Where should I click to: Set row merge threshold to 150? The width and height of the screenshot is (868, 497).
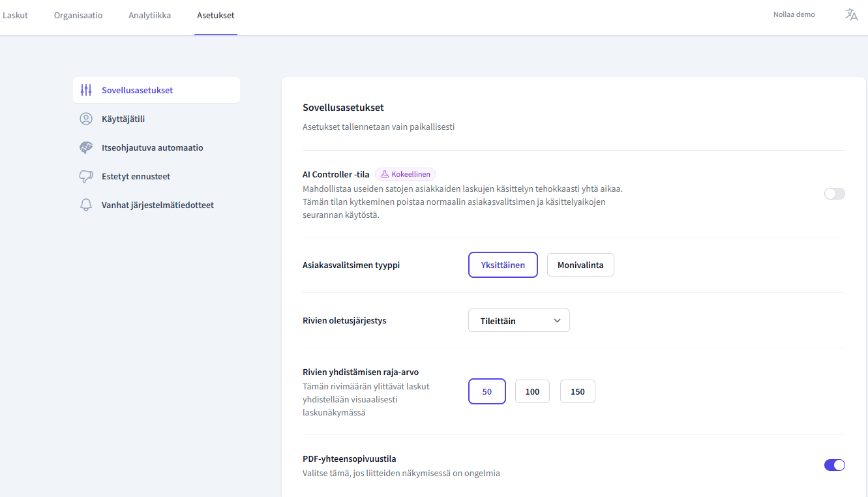point(577,391)
